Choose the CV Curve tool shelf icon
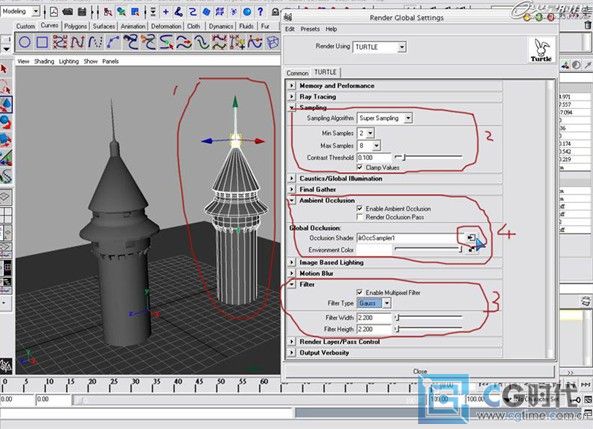This screenshot has height=429, width=593. pos(60,42)
